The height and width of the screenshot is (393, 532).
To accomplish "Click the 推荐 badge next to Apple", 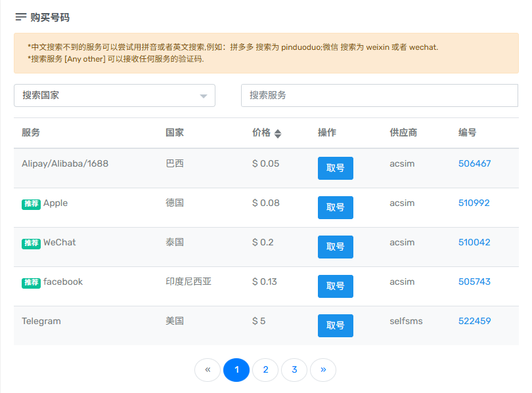I will click(x=31, y=203).
